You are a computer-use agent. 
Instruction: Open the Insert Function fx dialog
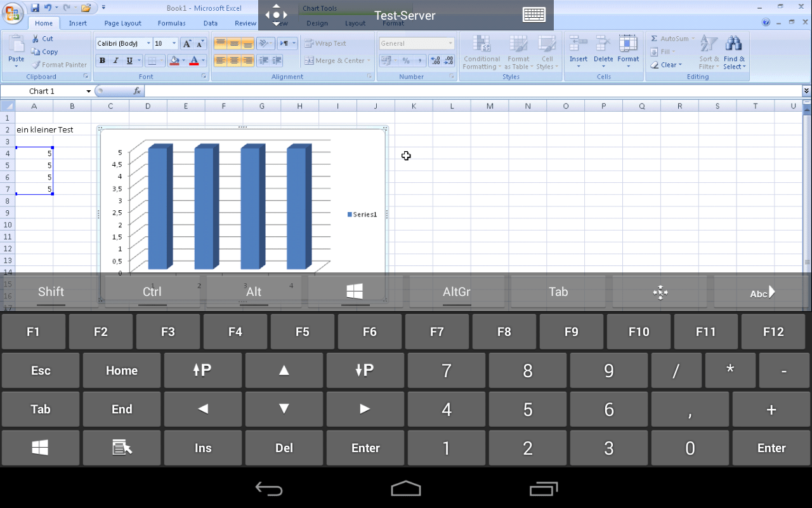click(137, 91)
